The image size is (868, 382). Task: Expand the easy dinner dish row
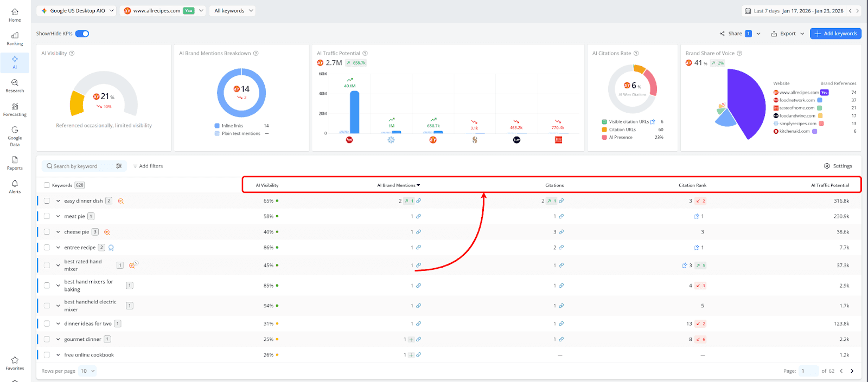(x=58, y=201)
